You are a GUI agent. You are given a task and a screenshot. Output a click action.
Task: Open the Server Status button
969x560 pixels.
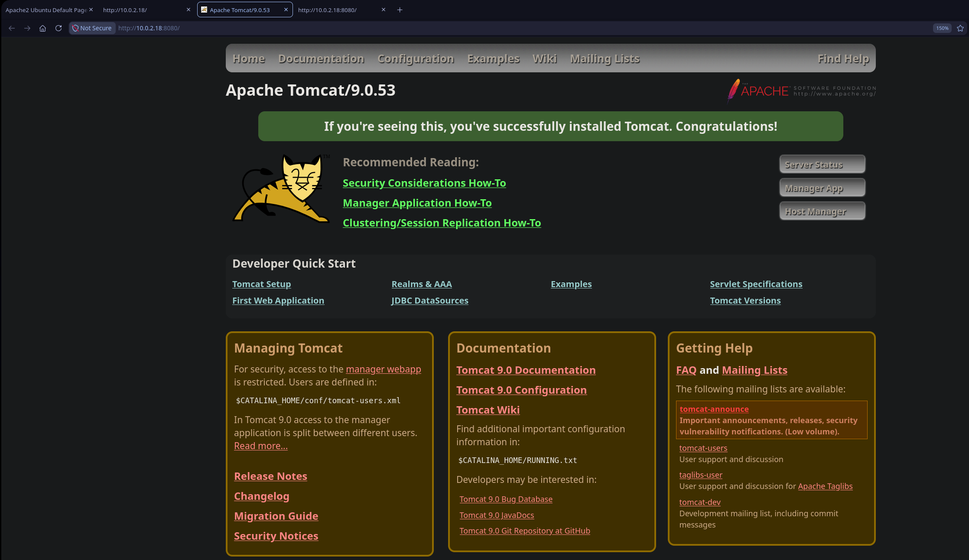(822, 164)
